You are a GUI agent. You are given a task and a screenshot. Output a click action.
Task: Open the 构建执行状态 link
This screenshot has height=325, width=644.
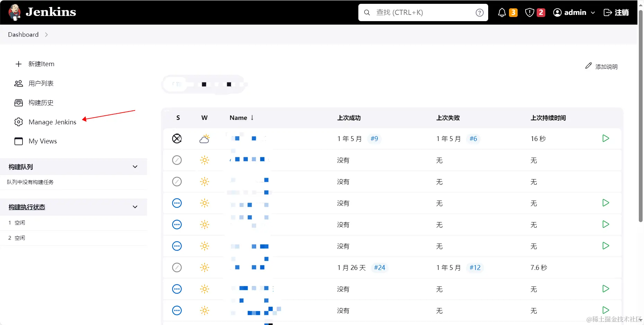pyautogui.click(x=27, y=207)
